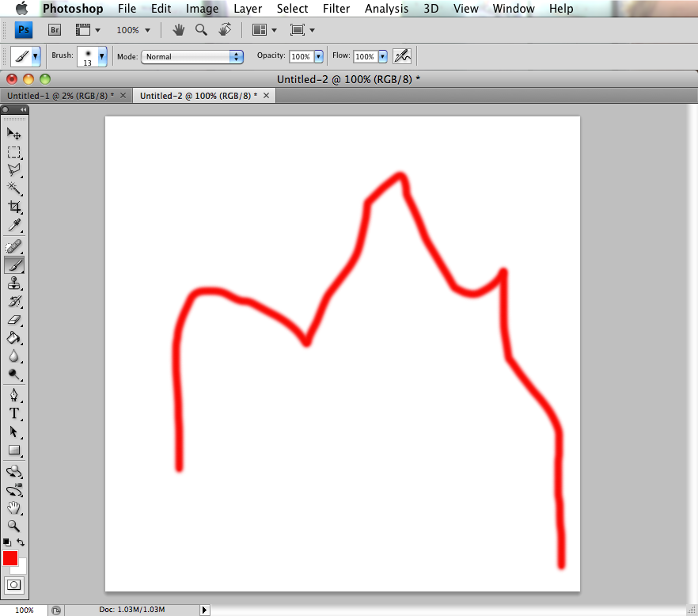Viewport: 698px width, 616px height.
Task: Select the Polygonal Lasso tool
Action: 13,170
